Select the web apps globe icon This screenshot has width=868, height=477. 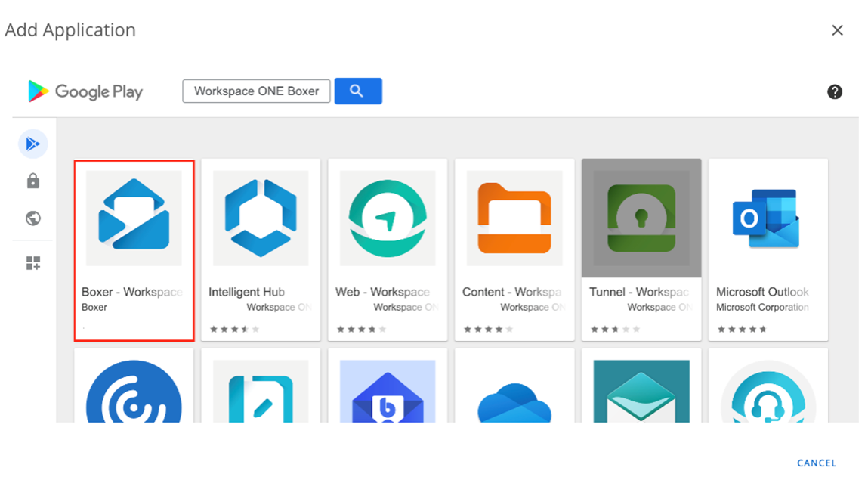pos(32,218)
